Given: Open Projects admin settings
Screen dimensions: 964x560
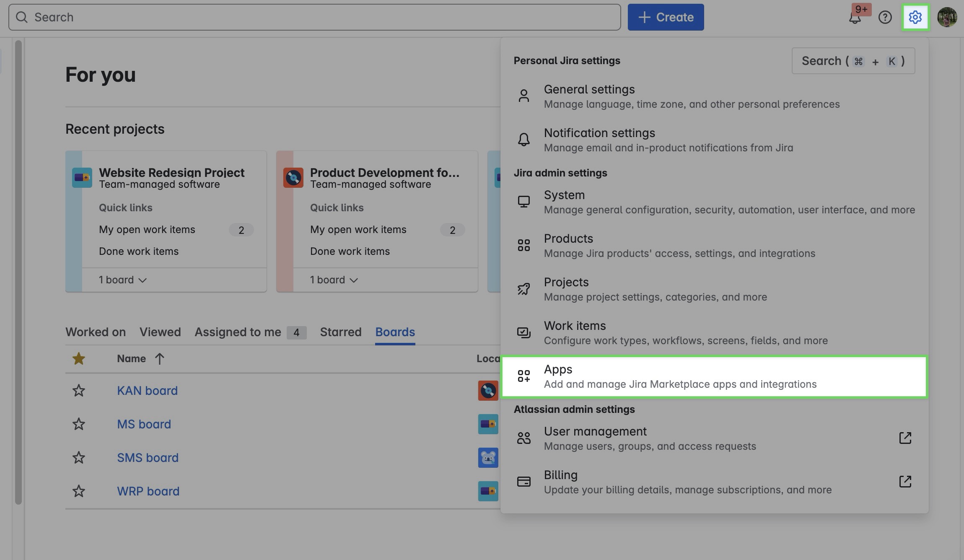Looking at the screenshot, I should tap(714, 289).
